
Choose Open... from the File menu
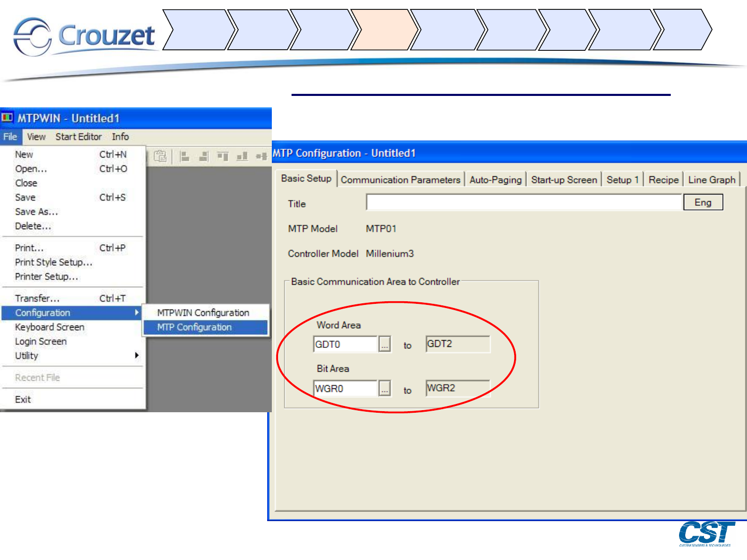72,169
